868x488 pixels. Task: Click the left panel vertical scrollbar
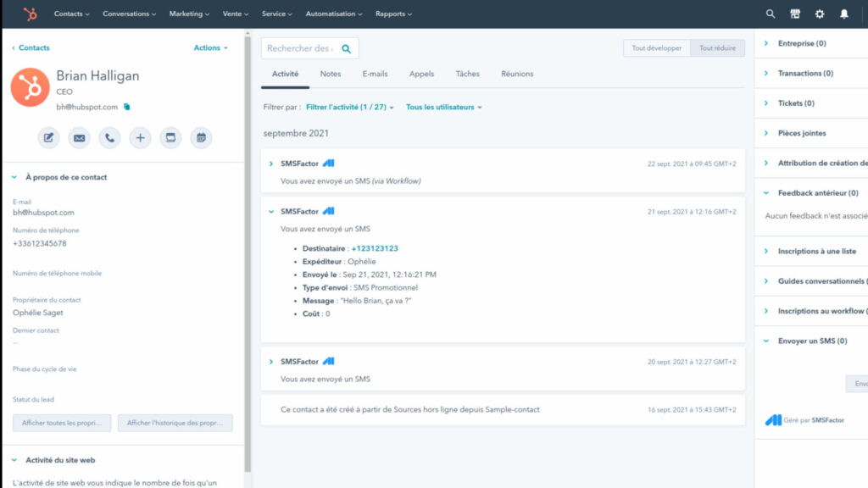click(248, 254)
